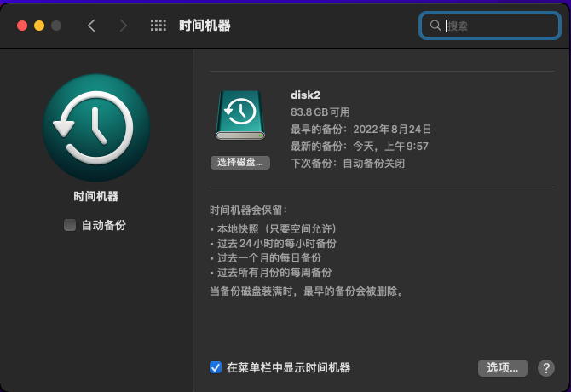This screenshot has width=571, height=392.
Task: Click 最早的备份：2022年8月24日 text
Action: pyautogui.click(x=360, y=130)
